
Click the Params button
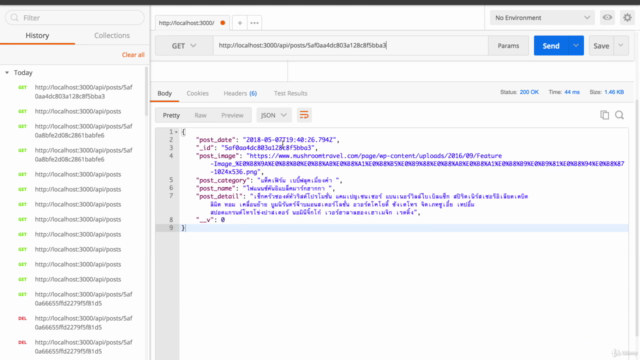(x=508, y=46)
